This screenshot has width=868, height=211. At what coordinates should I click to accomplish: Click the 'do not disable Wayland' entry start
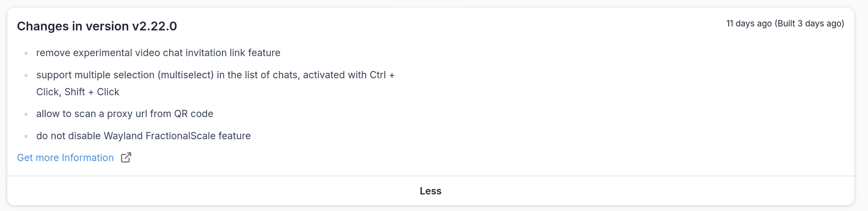tap(69, 136)
